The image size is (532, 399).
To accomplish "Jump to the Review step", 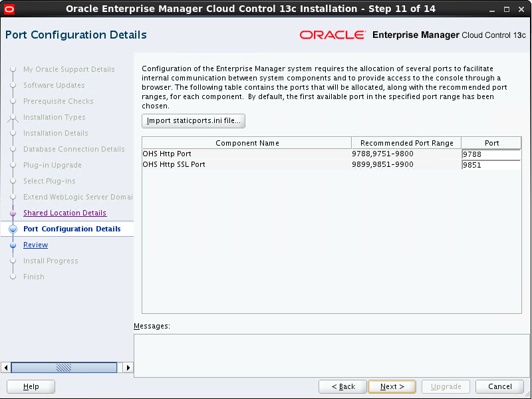I will point(36,245).
